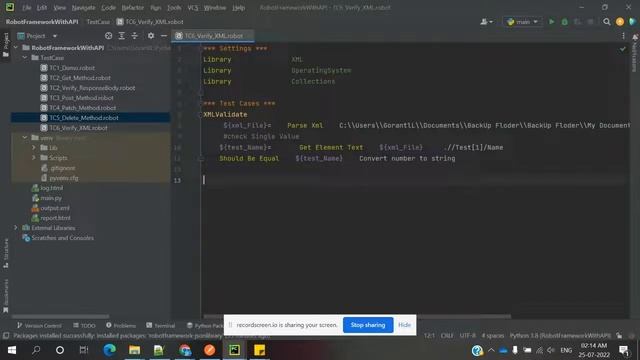This screenshot has width=640, height=360.
Task: Click the Run main green play icon
Action: pyautogui.click(x=551, y=22)
